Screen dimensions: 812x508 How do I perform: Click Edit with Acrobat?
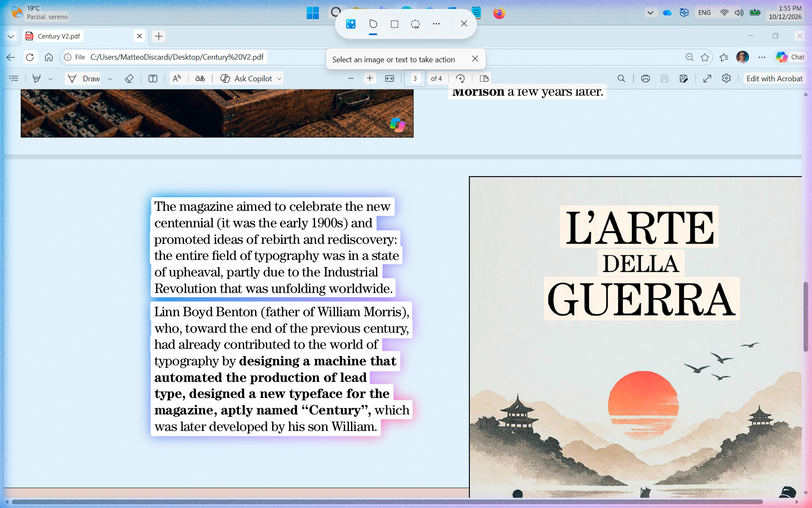tap(774, 78)
